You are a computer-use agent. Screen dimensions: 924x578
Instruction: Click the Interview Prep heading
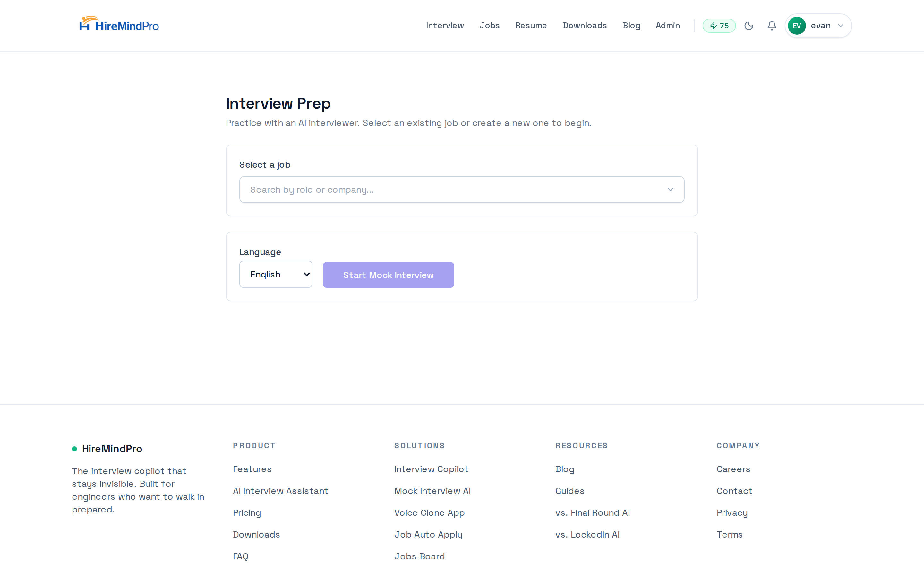point(278,103)
